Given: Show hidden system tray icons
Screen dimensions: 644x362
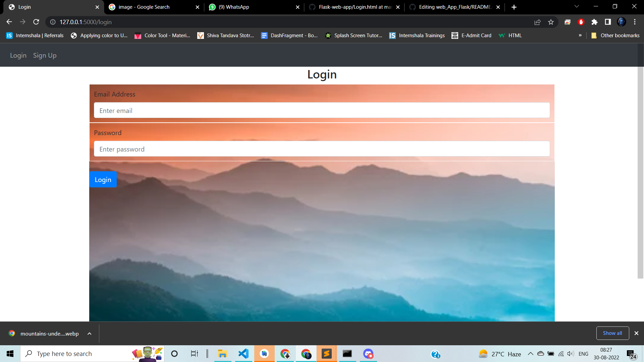Looking at the screenshot, I should coord(531,354).
